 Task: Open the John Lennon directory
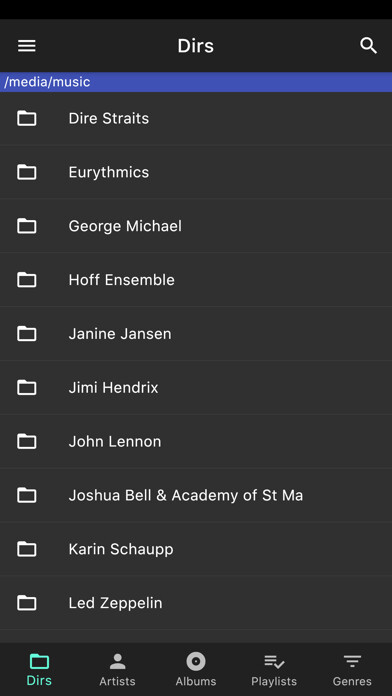(196, 441)
